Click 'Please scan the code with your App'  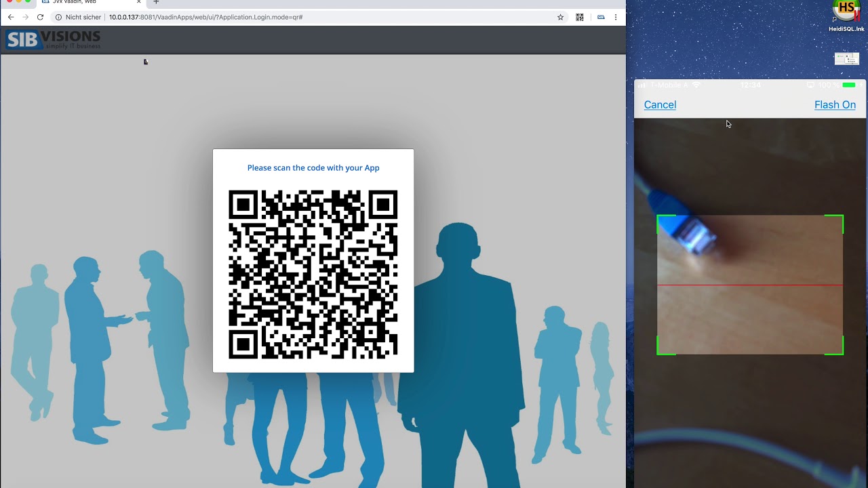pyautogui.click(x=313, y=167)
